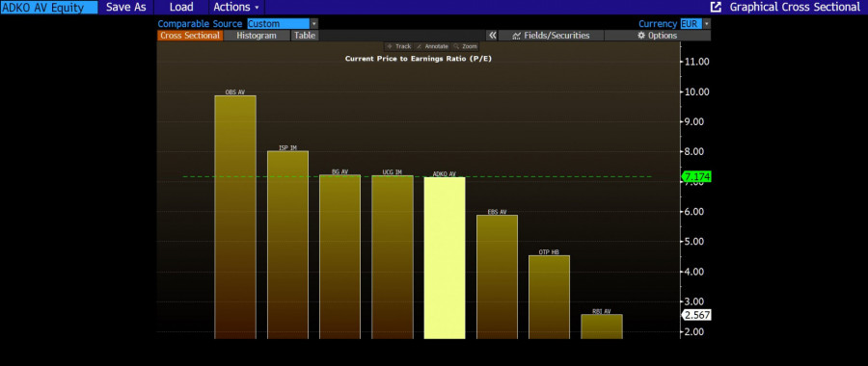Open Fields/Securities panel
Image resolution: width=868 pixels, height=366 pixels.
551,36
